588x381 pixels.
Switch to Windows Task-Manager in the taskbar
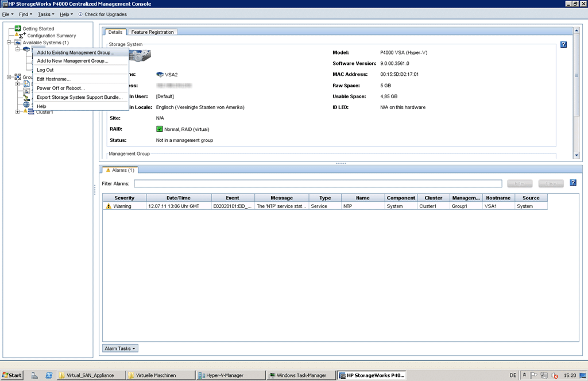[301, 375]
